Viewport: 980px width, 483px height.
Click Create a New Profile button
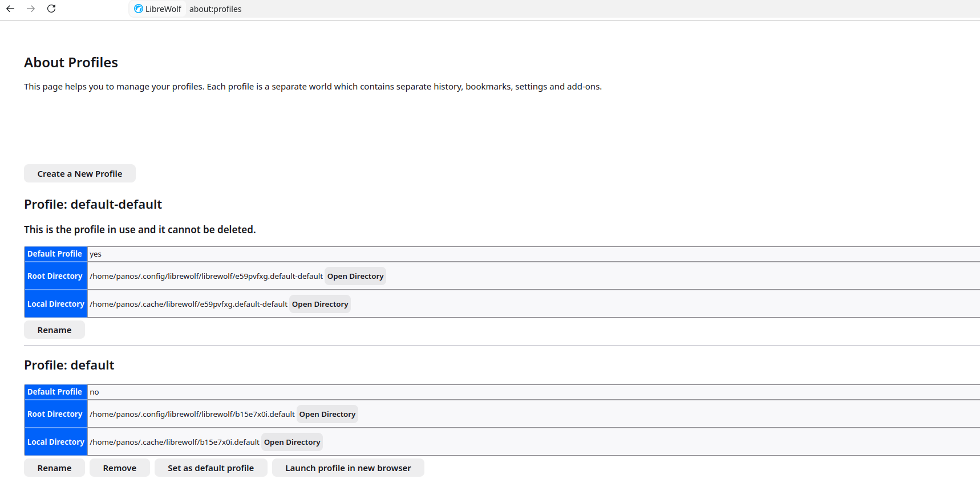80,173
